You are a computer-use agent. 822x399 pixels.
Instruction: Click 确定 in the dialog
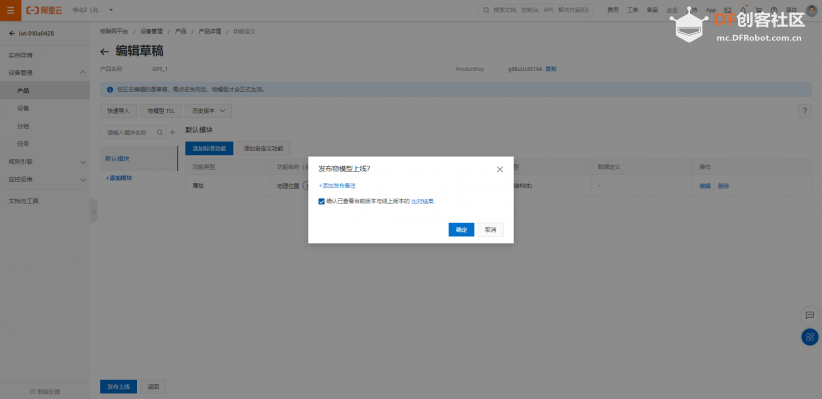click(x=461, y=230)
